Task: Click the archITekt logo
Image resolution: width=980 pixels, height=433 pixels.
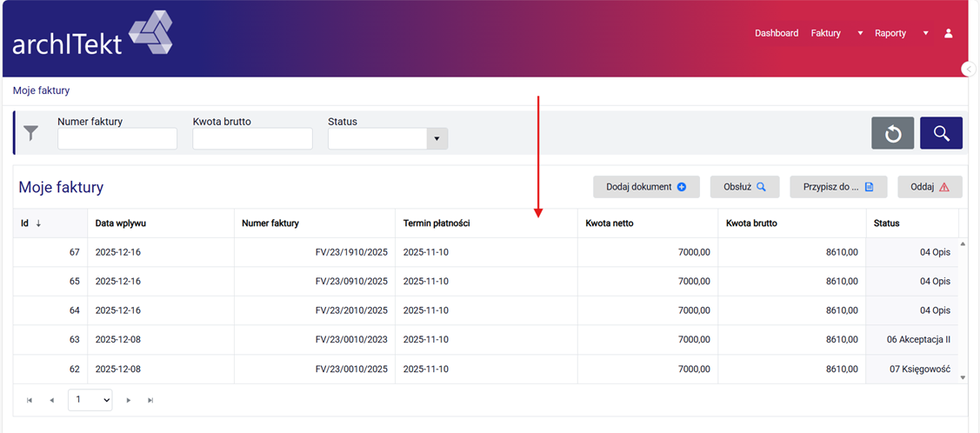Action: tap(92, 33)
